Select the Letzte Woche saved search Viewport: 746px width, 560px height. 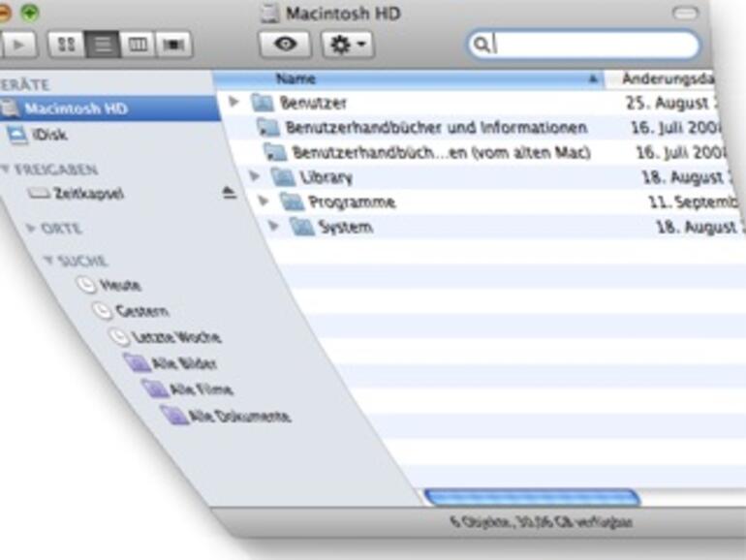tap(176, 337)
